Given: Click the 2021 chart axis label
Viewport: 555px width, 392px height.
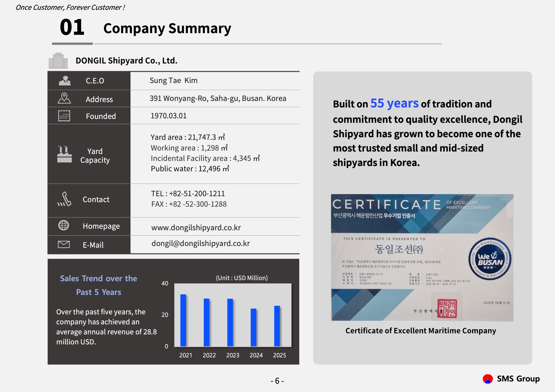Looking at the screenshot, I should [x=186, y=355].
